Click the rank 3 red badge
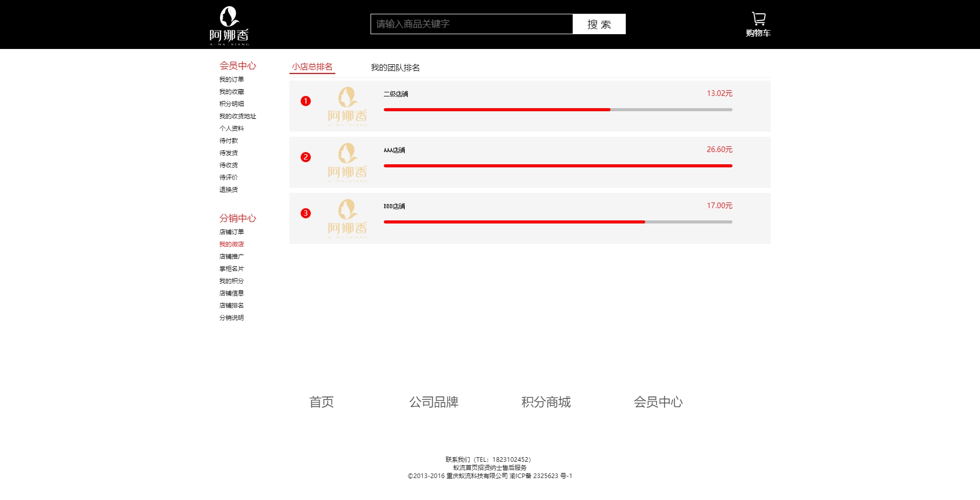 coord(306,213)
